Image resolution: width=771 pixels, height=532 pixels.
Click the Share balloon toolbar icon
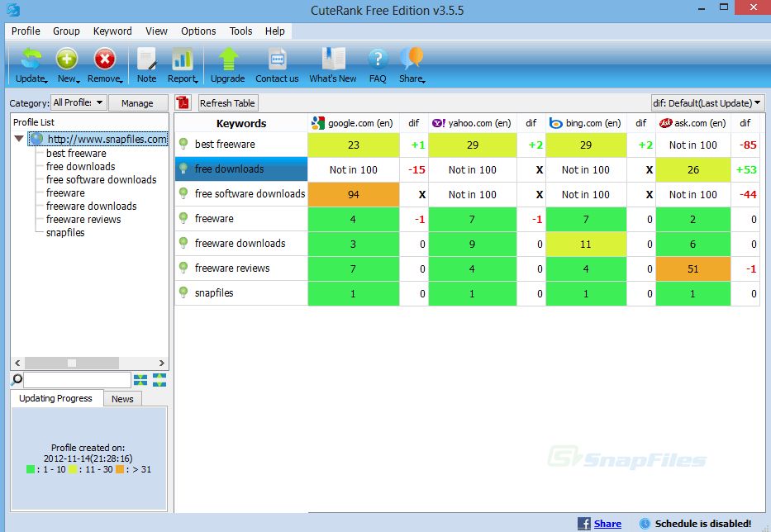411,58
